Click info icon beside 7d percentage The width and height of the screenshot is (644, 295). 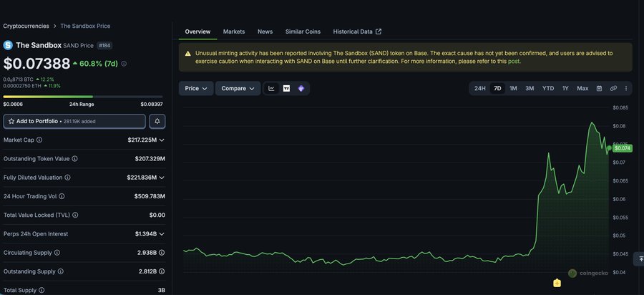[x=124, y=64]
